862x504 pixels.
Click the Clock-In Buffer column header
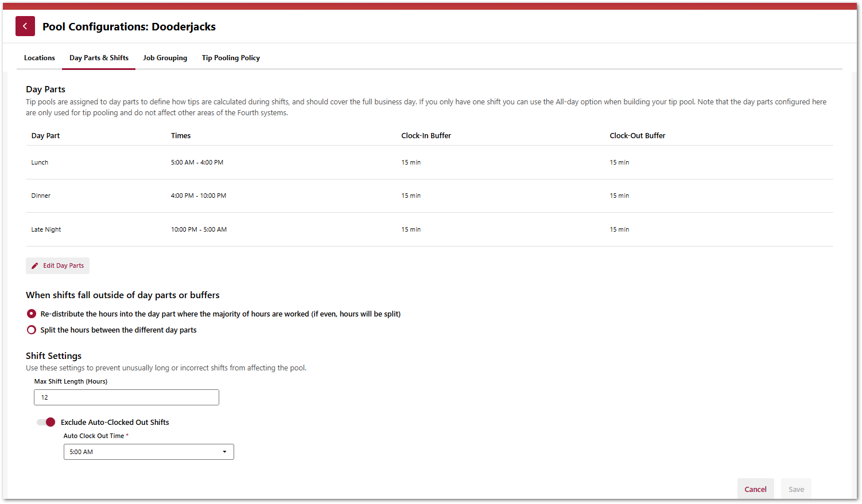[x=426, y=136]
